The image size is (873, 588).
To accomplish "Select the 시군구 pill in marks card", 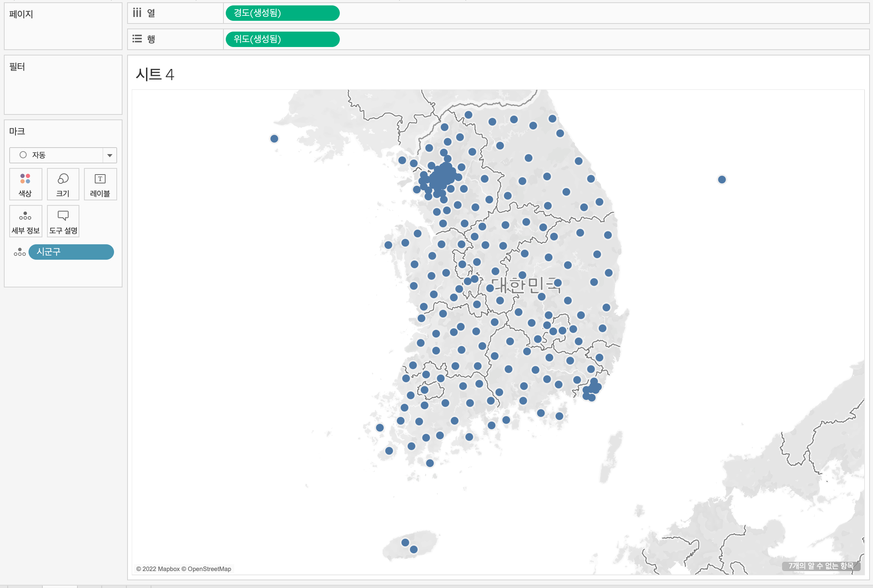I will [71, 252].
